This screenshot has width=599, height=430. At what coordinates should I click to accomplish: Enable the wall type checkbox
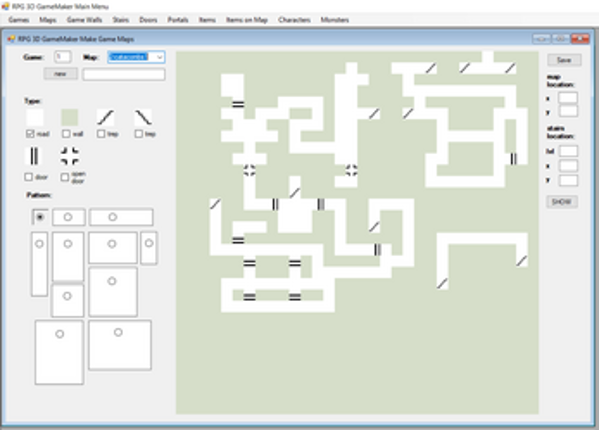66,134
